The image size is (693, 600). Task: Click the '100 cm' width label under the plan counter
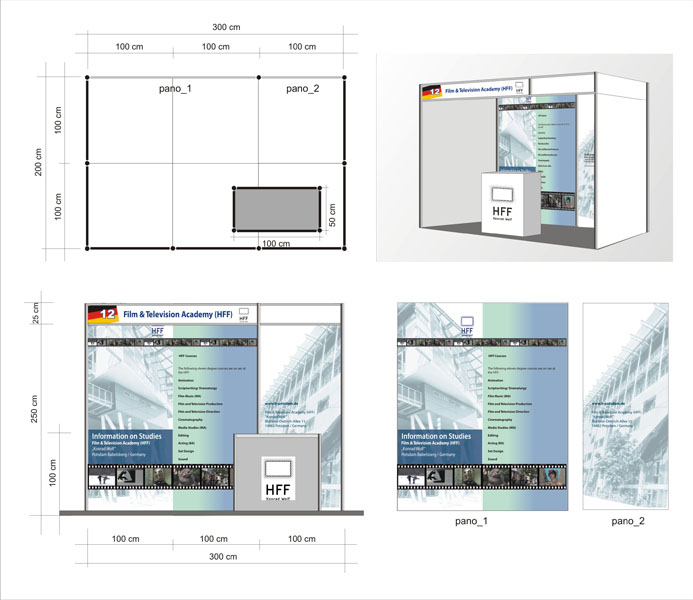pos(276,244)
